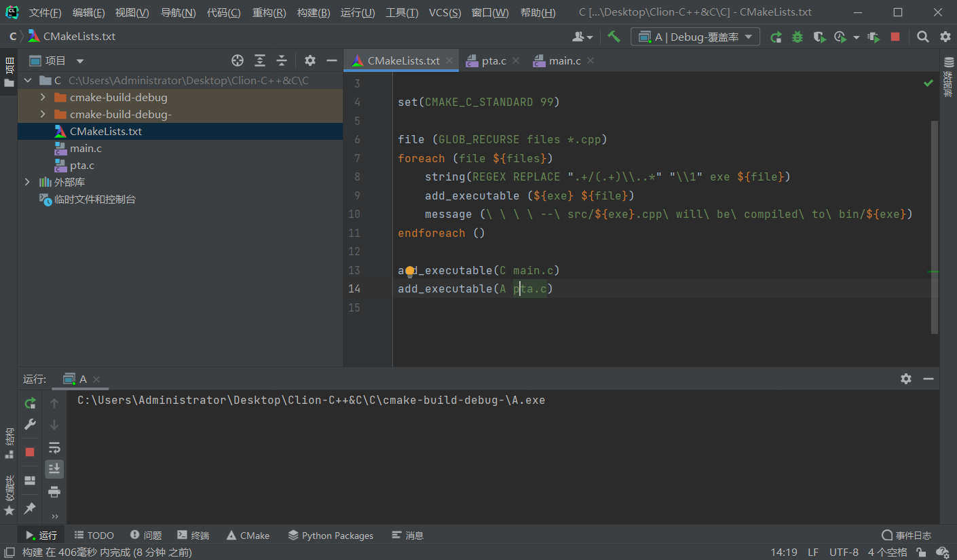Print the Run console output
This screenshot has width=957, height=560.
(x=54, y=491)
